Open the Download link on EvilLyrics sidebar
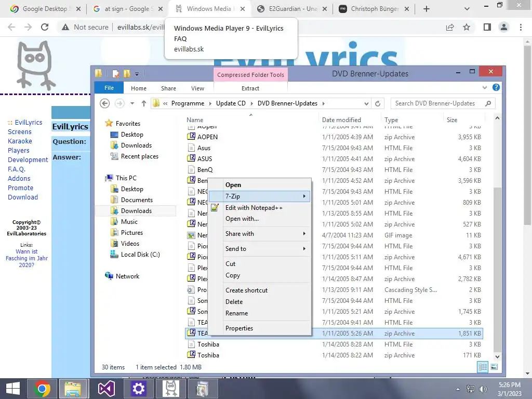The height and width of the screenshot is (399, 532). (23, 197)
